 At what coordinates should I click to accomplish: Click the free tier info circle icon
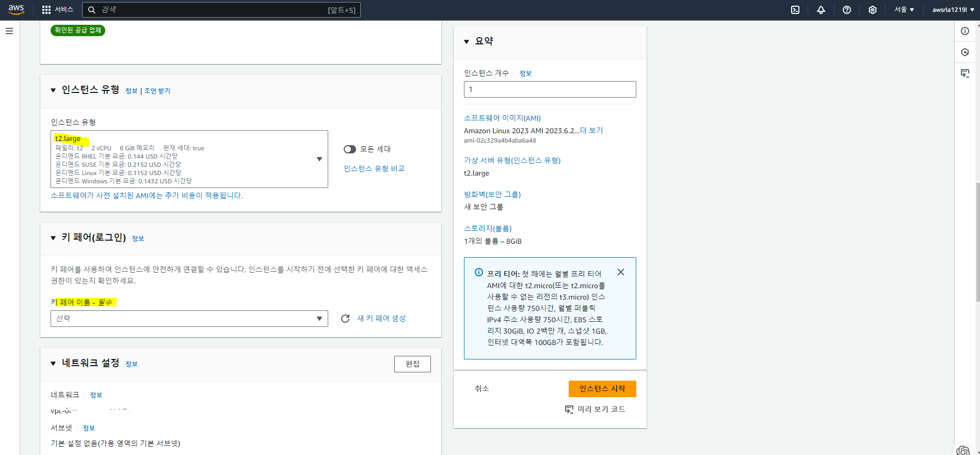pyautogui.click(x=479, y=273)
